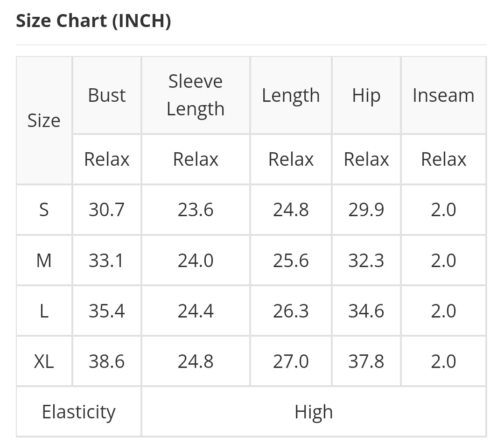This screenshot has height=445, width=504.
Task: Click the XL size row label
Action: click(x=44, y=361)
